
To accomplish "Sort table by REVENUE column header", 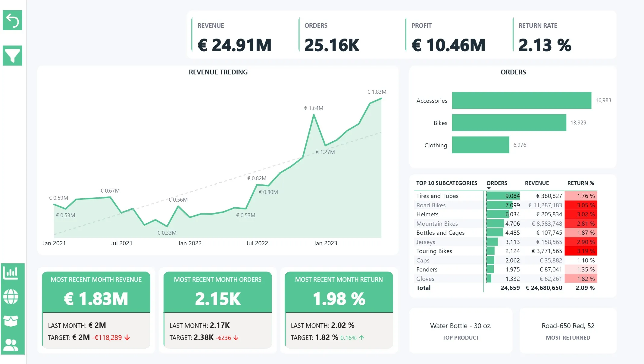I will (537, 183).
